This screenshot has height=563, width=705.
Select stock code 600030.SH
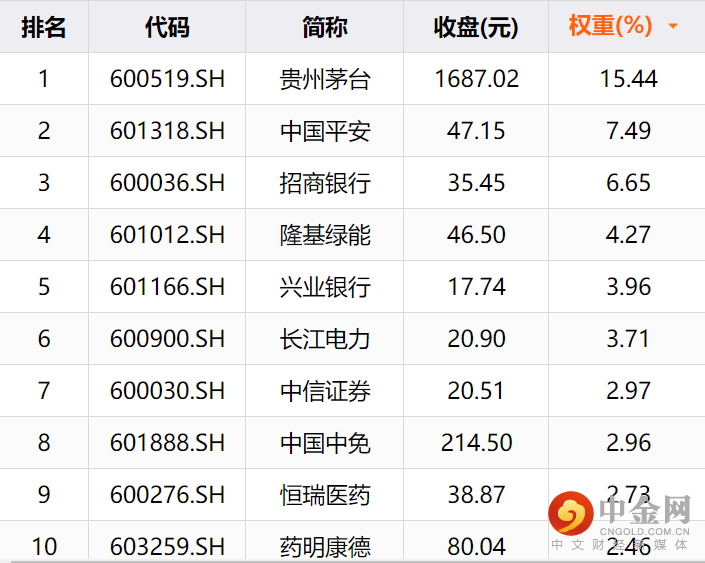click(167, 391)
